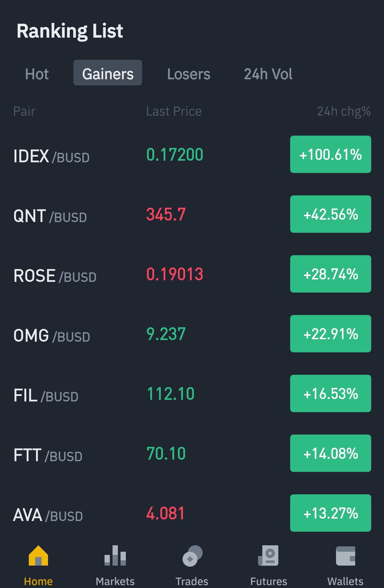The image size is (384, 588).
Task: Click the +42.56% change button for QNT
Action: [331, 214]
